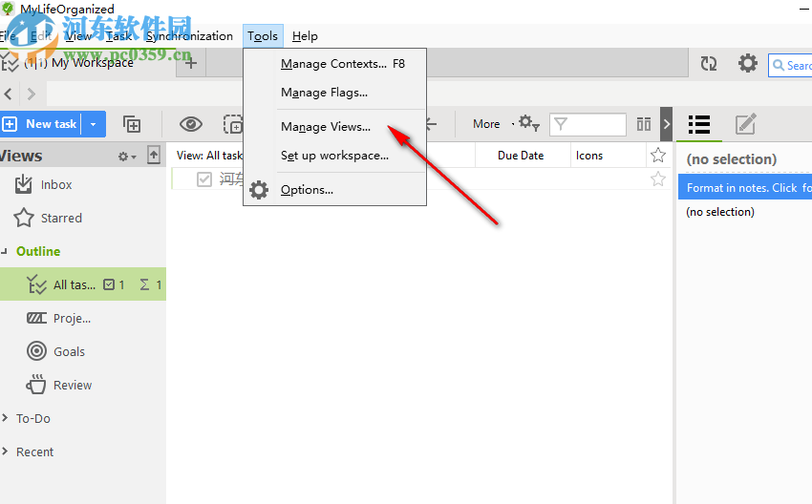Click the star column header
The width and height of the screenshot is (812, 504).
click(x=658, y=156)
